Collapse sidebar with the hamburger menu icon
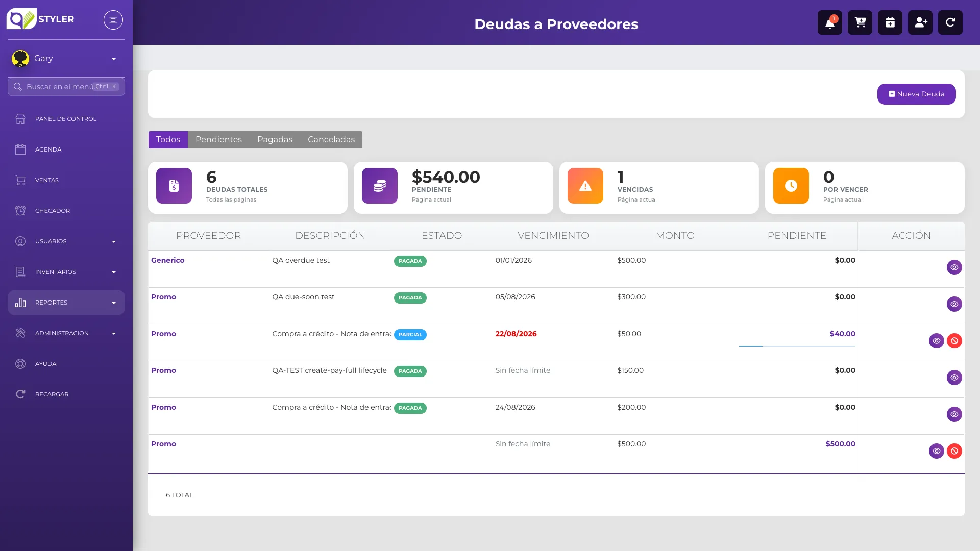980x551 pixels. click(113, 20)
